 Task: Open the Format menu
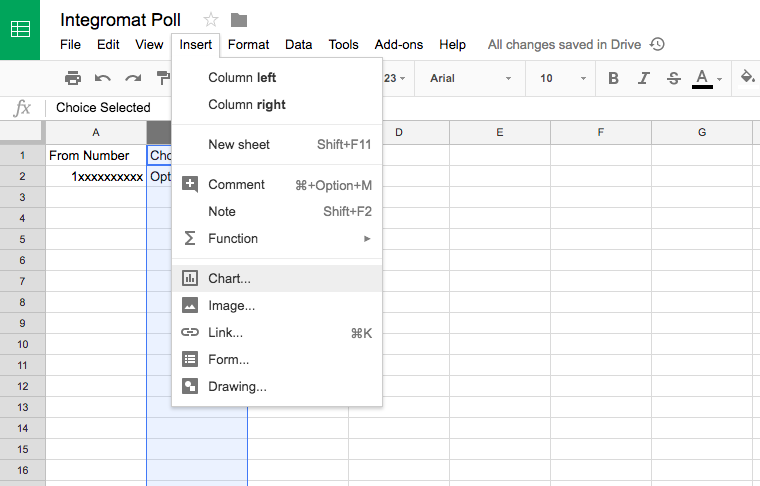[248, 44]
